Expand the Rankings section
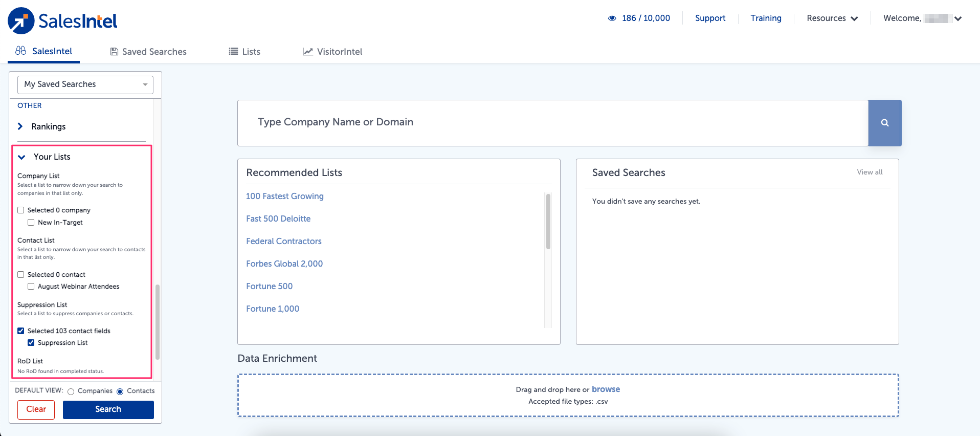The width and height of the screenshot is (980, 436). (x=41, y=126)
